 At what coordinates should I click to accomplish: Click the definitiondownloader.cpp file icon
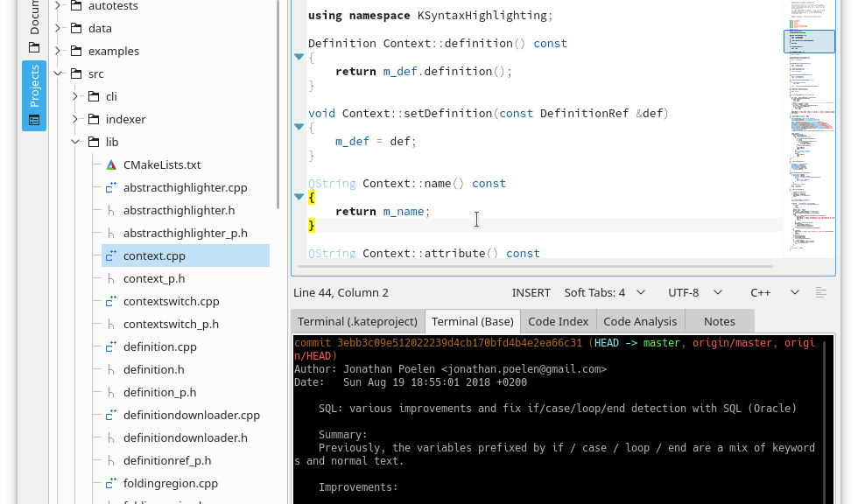(x=111, y=415)
